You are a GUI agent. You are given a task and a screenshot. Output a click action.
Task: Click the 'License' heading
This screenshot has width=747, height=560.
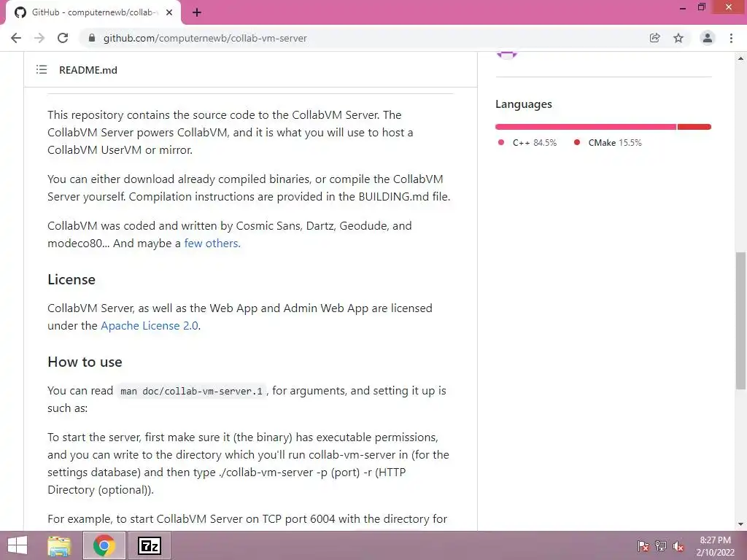click(71, 279)
